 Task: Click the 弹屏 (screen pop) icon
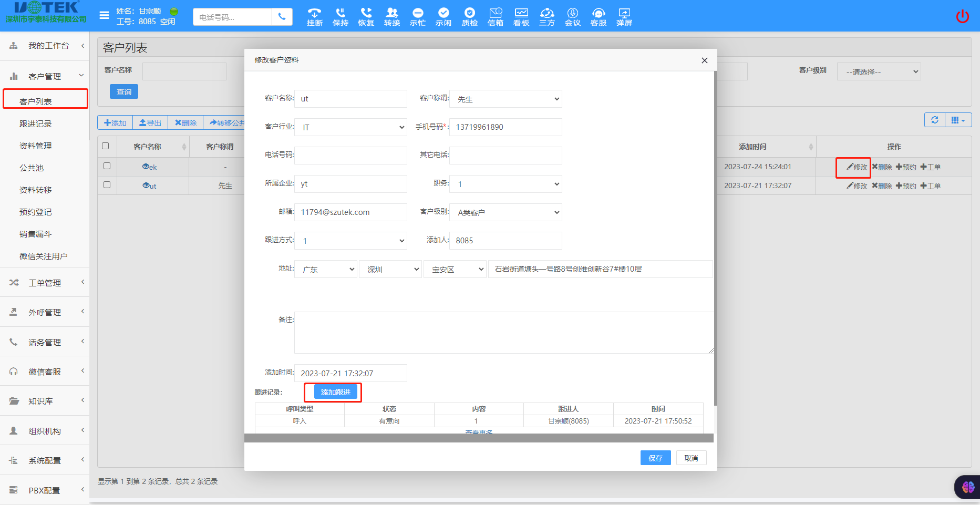click(624, 16)
